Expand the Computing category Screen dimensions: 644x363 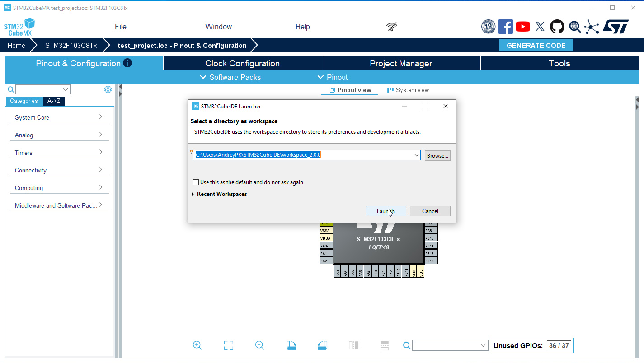(x=59, y=188)
